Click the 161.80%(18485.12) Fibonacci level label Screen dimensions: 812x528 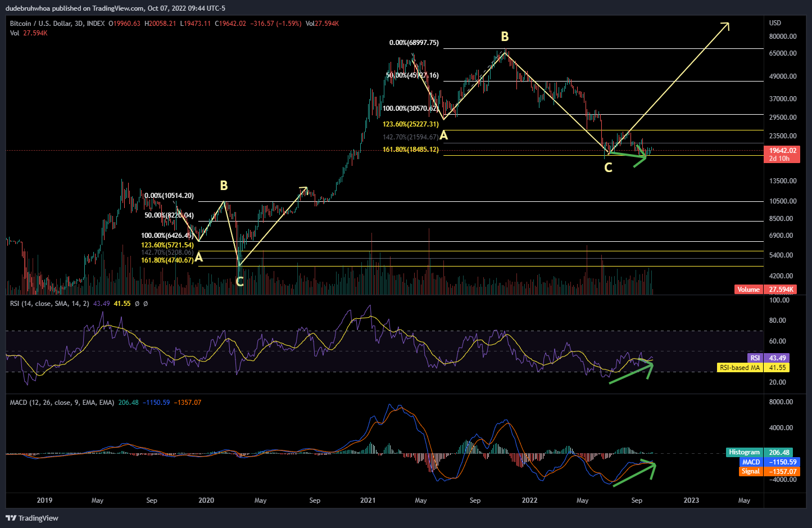[411, 150]
